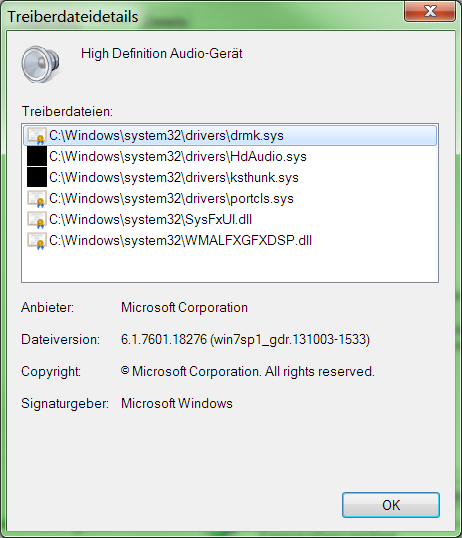Click the certificate icon beside portcls.sys
462x538 pixels.
(37, 199)
